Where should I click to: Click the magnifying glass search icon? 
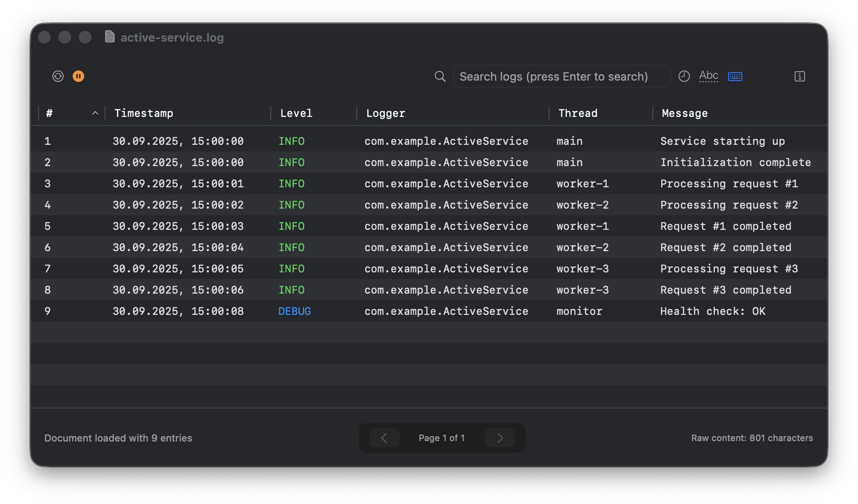(x=440, y=76)
